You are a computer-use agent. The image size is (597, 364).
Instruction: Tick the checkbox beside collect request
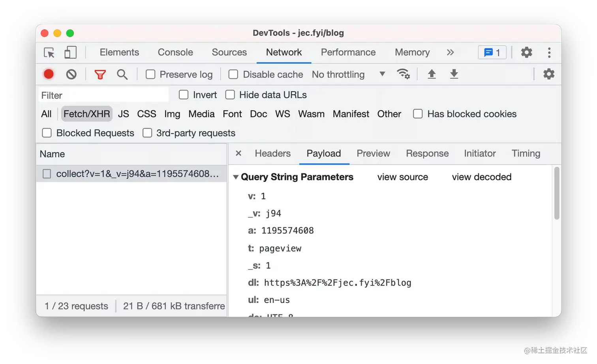[47, 174]
